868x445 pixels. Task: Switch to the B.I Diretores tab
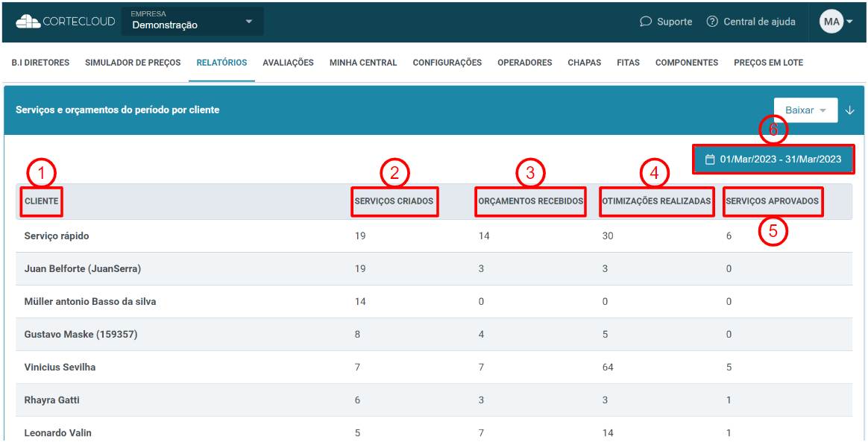pos(40,63)
